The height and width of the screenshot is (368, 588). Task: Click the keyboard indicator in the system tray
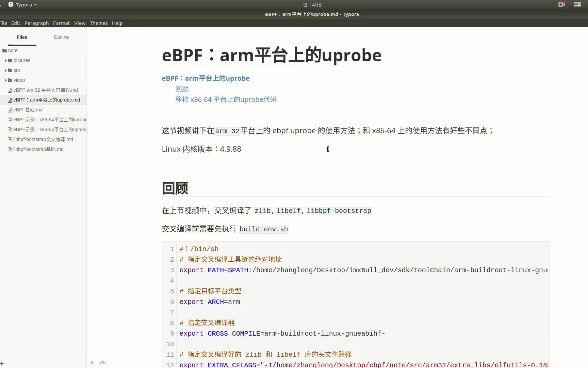coord(577,4)
